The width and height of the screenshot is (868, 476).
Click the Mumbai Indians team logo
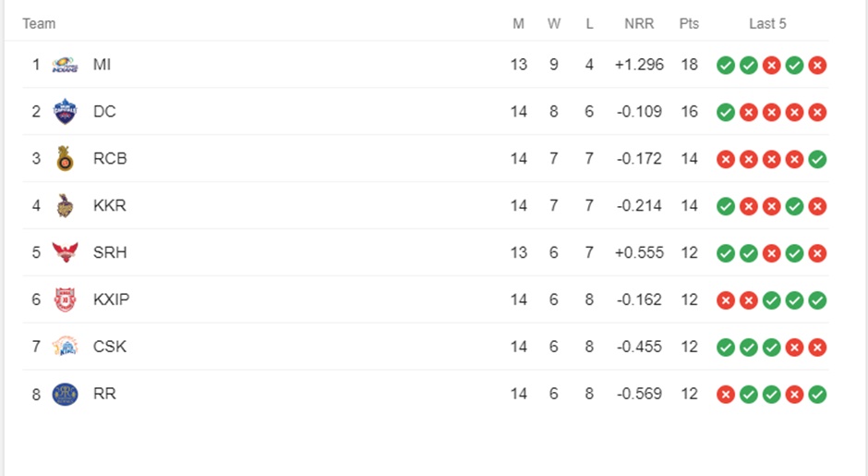[x=65, y=65]
